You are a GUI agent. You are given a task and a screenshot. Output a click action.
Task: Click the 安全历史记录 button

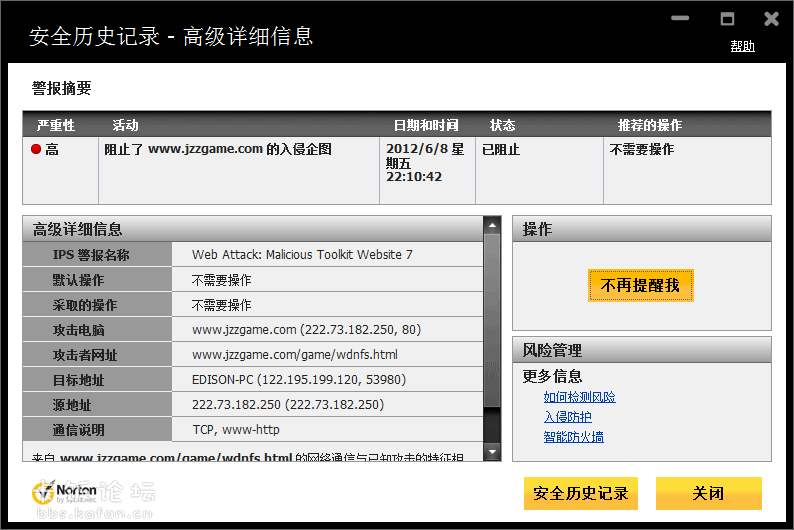(x=580, y=493)
